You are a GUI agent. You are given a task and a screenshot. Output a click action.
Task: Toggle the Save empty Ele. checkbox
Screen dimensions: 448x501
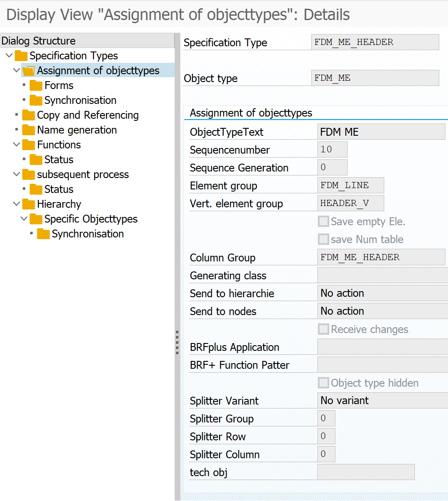coord(323,222)
